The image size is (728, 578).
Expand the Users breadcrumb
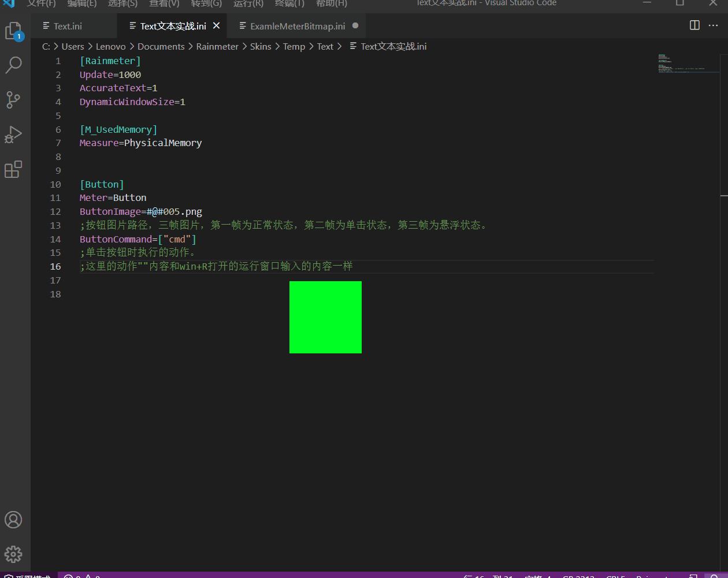73,46
